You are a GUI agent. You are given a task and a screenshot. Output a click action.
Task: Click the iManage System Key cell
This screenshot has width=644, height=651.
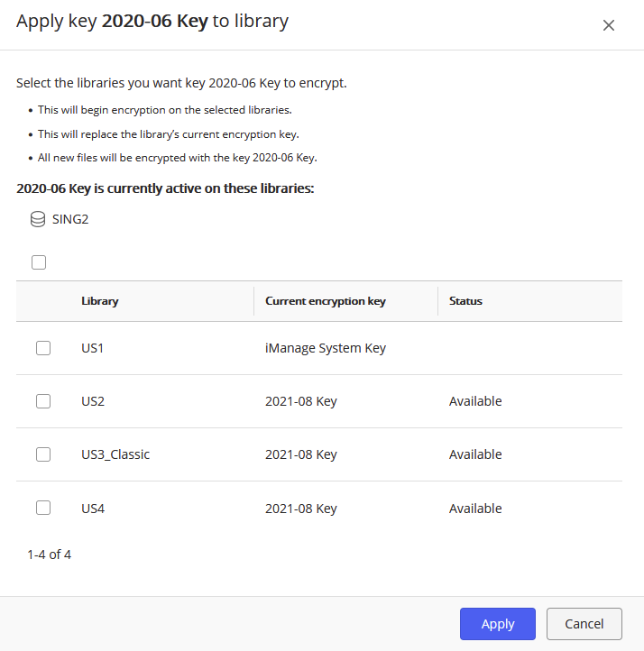(x=326, y=348)
